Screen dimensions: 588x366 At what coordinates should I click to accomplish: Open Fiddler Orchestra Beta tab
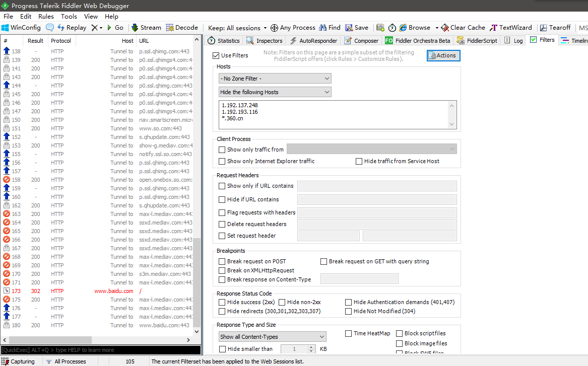[x=417, y=40]
